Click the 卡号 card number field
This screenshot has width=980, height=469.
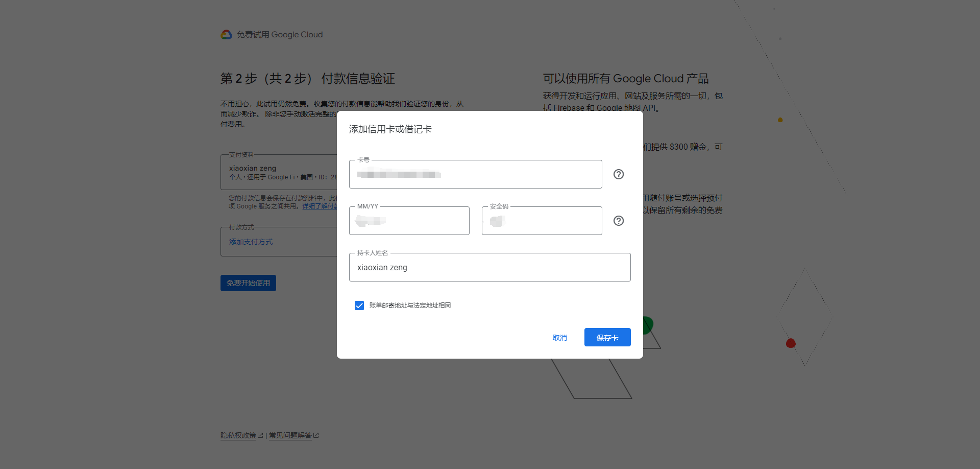pos(476,174)
